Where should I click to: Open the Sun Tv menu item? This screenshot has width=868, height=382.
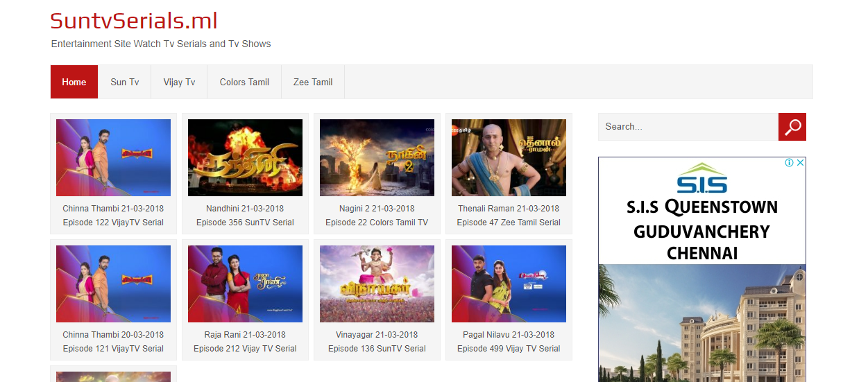click(125, 82)
